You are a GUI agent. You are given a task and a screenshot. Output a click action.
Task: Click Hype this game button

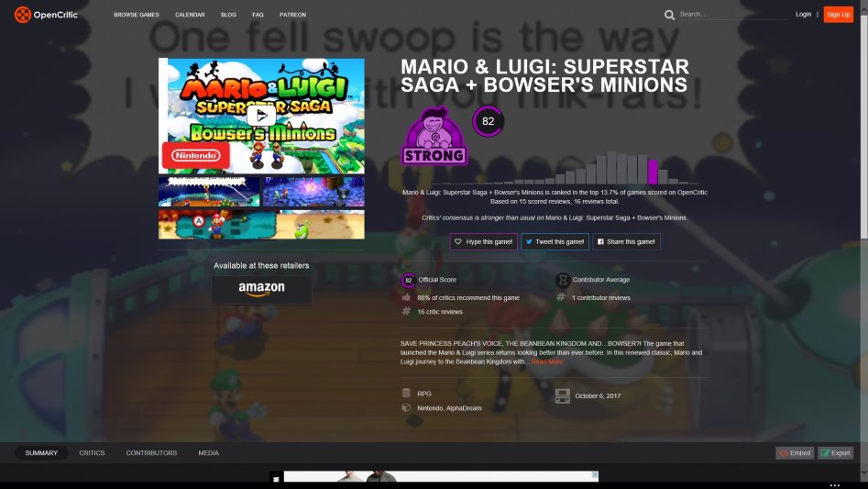[x=483, y=241]
